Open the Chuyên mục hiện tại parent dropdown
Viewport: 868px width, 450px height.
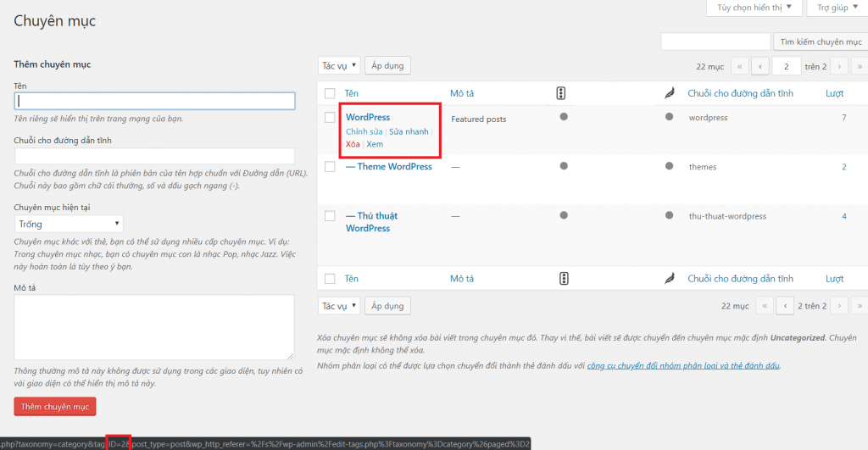pyautogui.click(x=69, y=224)
